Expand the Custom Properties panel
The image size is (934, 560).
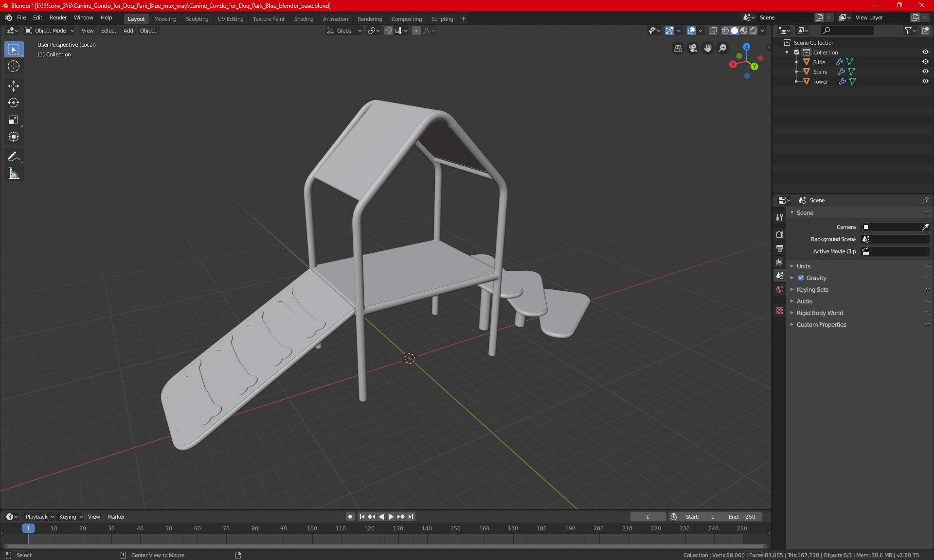coord(821,324)
